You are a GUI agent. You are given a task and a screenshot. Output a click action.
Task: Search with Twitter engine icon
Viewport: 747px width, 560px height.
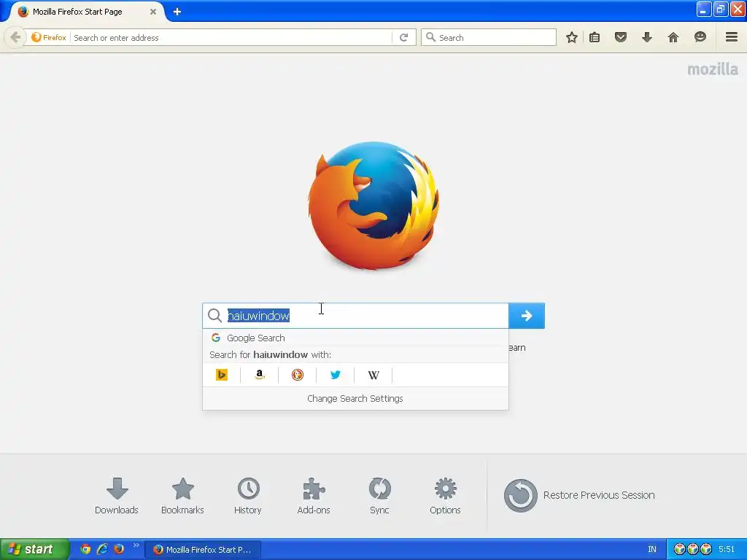coord(336,375)
